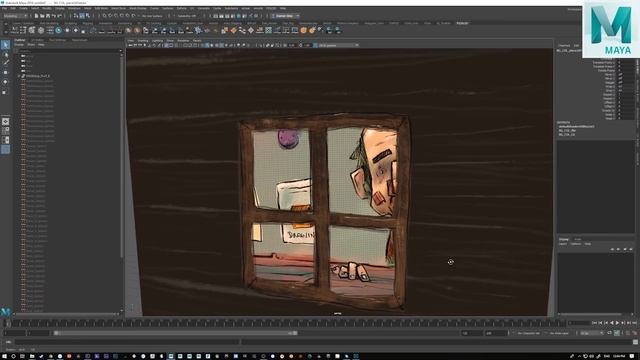Click the No Live Surface field
Screen dimensions: 640x360
[x=153, y=16]
